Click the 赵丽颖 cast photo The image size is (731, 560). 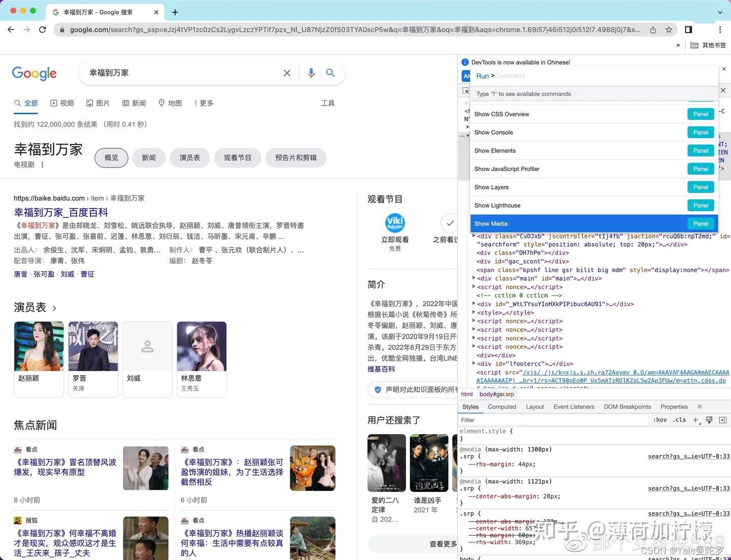point(39,346)
